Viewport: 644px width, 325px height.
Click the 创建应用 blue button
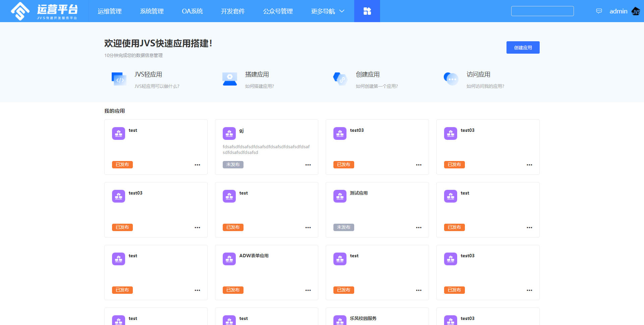coord(523,48)
